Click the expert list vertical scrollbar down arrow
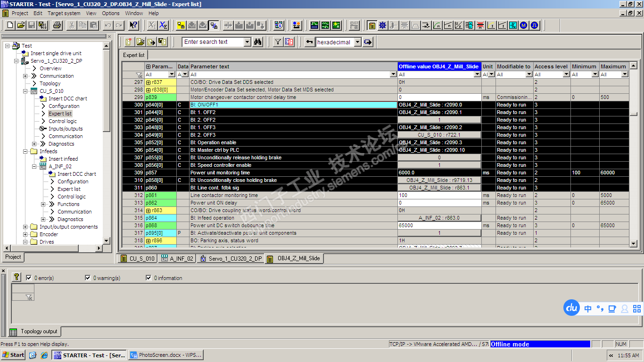 [x=634, y=244]
